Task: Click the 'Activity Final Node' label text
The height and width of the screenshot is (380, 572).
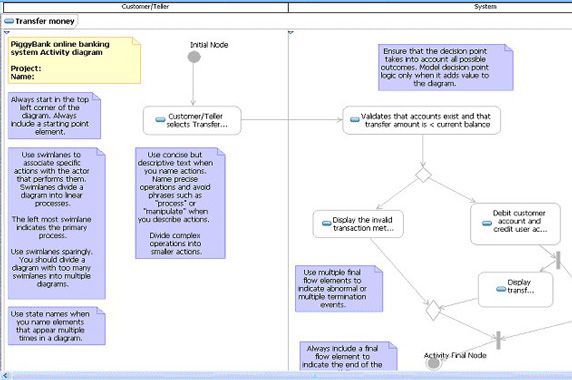Action: 455,355
